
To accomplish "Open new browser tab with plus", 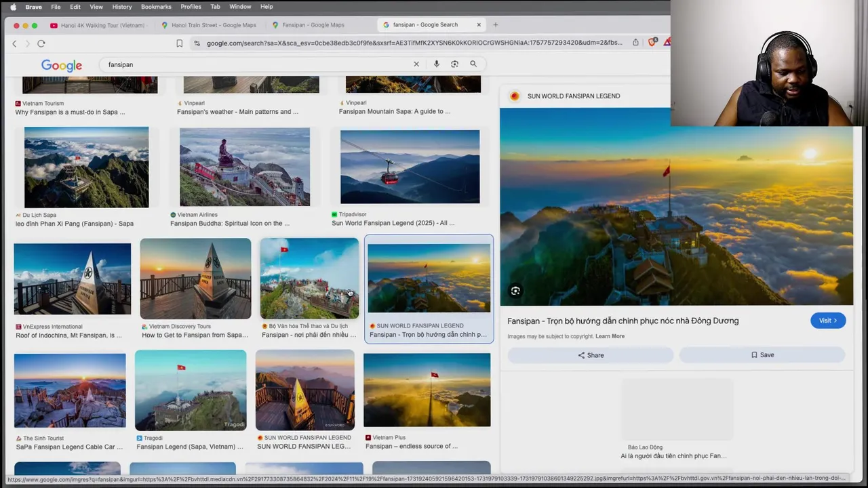I will click(495, 25).
